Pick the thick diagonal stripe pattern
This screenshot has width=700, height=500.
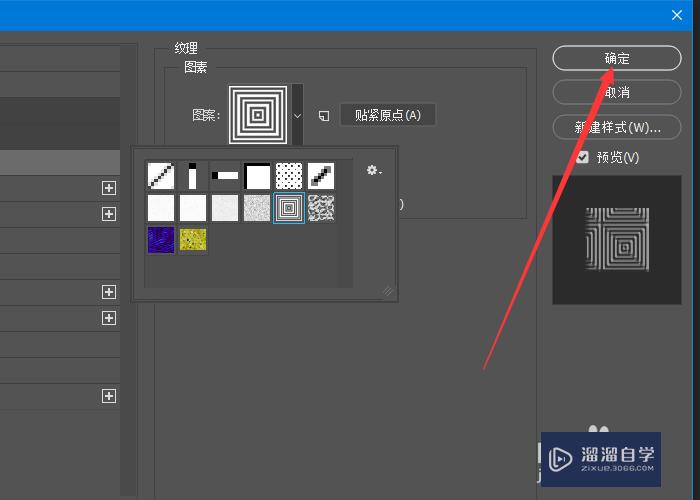[321, 175]
